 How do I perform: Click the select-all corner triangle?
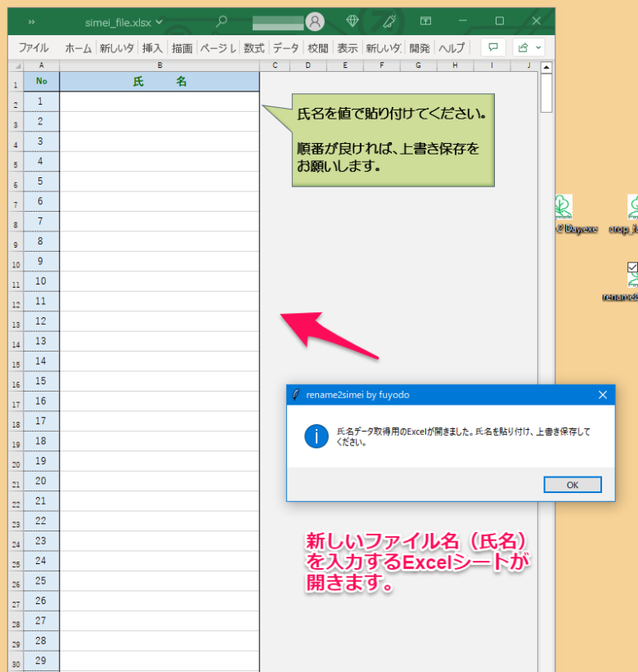pos(16,65)
